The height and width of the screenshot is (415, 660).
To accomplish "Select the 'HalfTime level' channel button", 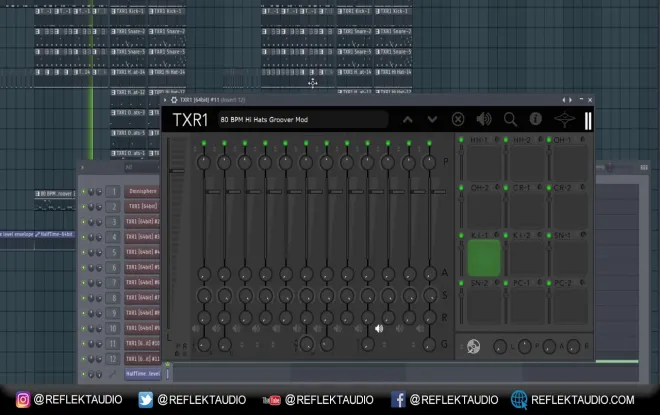I will point(142,374).
